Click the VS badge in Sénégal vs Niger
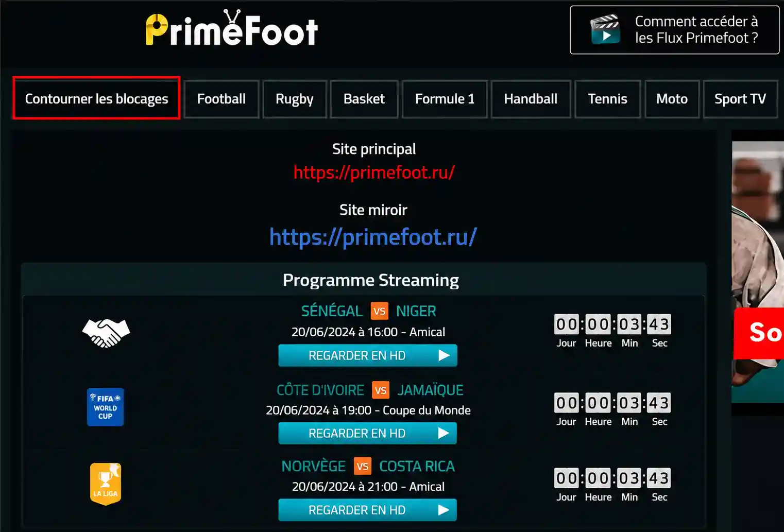Screen dimensions: 784x532 click(x=380, y=311)
